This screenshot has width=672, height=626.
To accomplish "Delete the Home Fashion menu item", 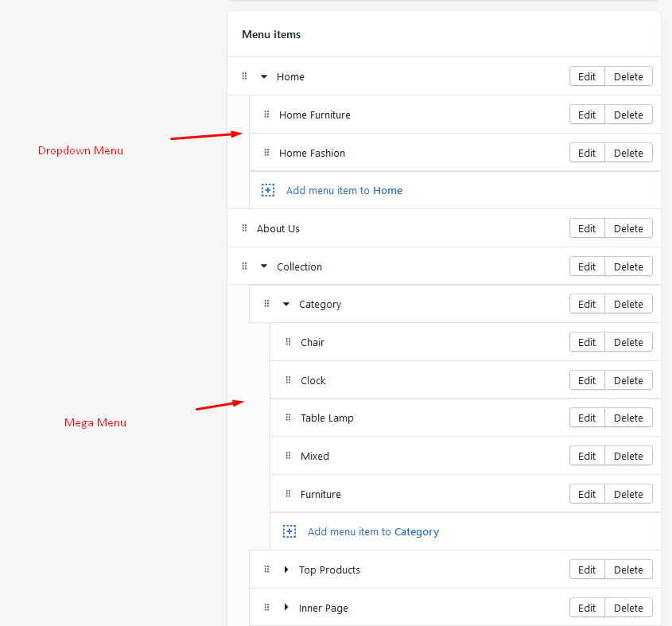I will point(628,153).
